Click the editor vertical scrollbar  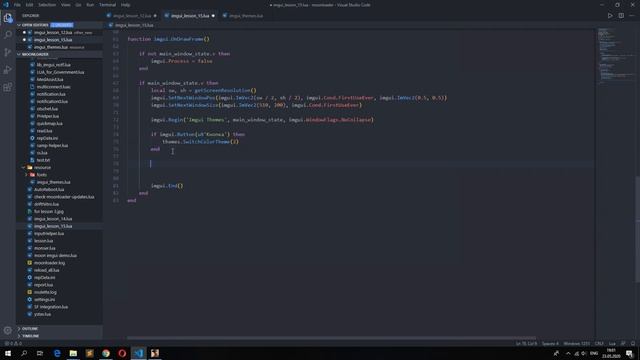[637, 229]
